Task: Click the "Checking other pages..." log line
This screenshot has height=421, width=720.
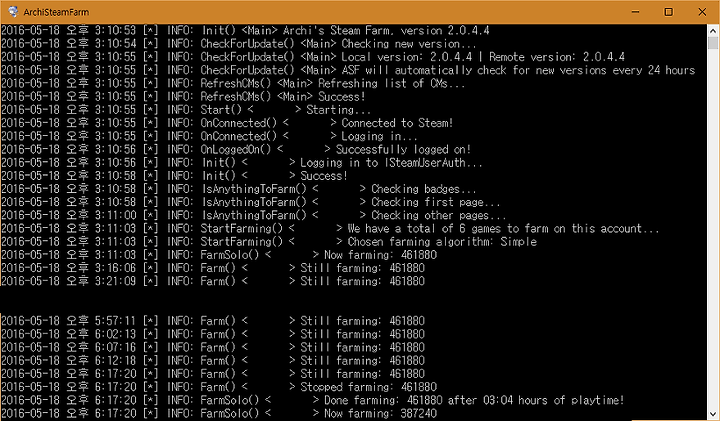Action: 253,216
